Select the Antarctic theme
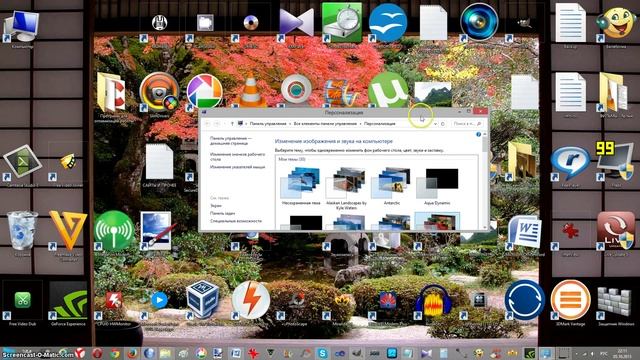 point(392,186)
